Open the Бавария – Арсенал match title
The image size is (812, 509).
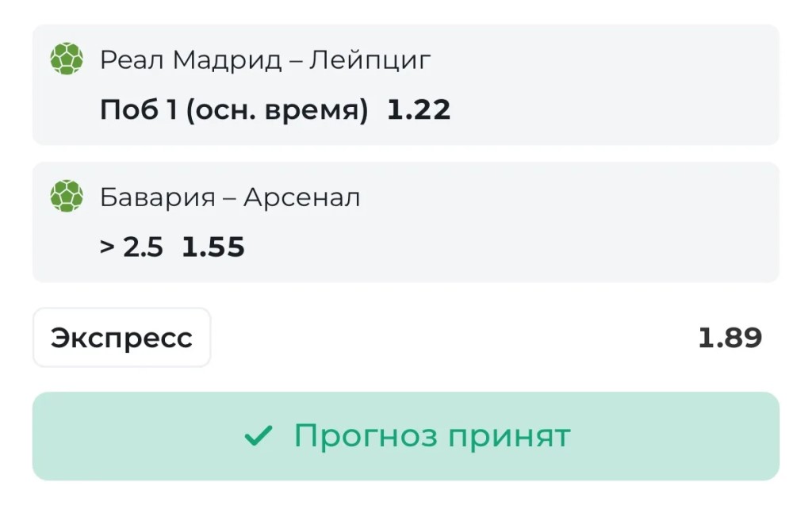click(230, 197)
